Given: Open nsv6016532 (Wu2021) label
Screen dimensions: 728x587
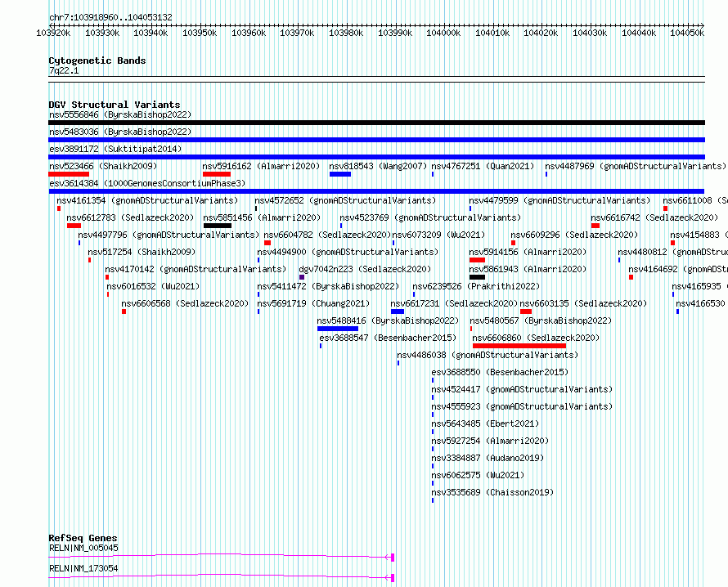Looking at the screenshot, I should (153, 286).
